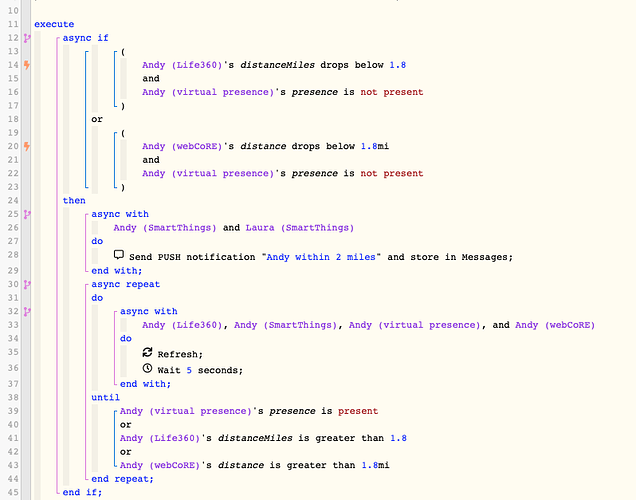
Task: Click the lightning bolt trigger icon on line 20
Action: pyautogui.click(x=27, y=146)
